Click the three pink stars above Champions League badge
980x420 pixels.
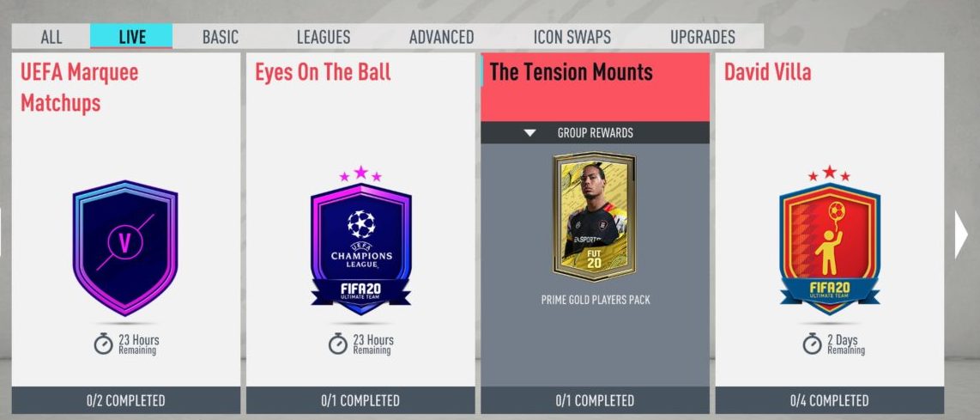point(360,173)
